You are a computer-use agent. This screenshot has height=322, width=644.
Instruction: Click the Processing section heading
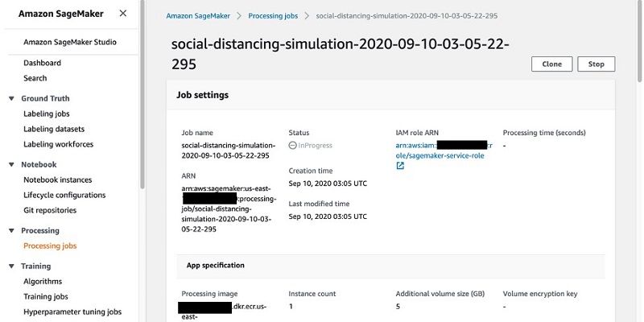click(x=40, y=231)
